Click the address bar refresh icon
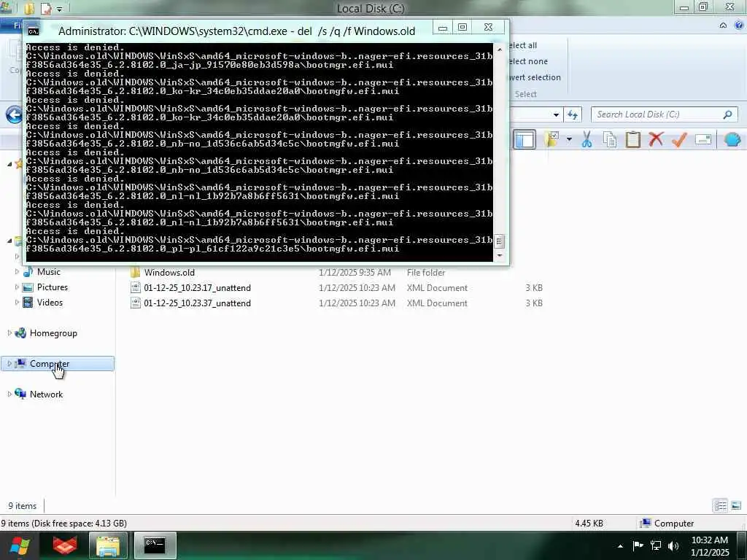 (x=572, y=114)
